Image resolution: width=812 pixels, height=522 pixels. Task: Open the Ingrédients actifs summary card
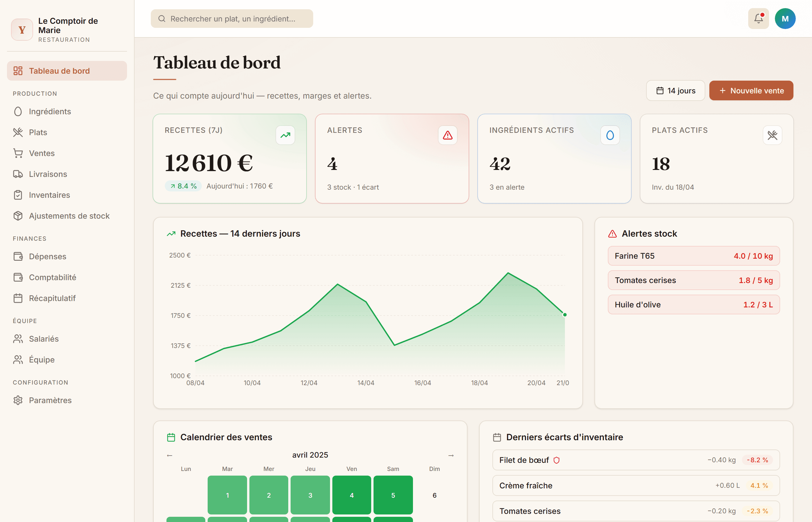(554, 159)
